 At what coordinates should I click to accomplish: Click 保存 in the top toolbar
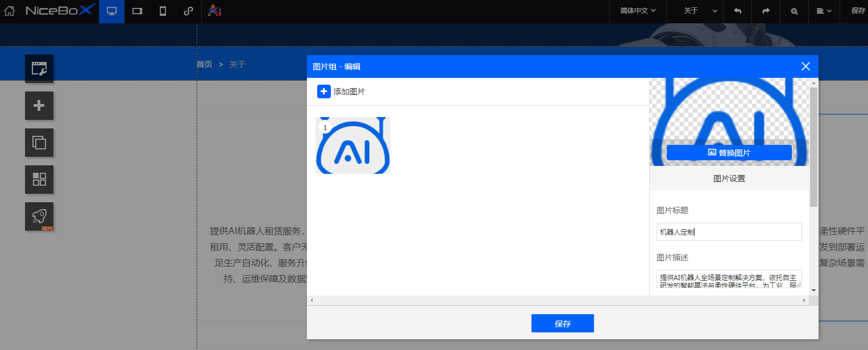pos(858,11)
